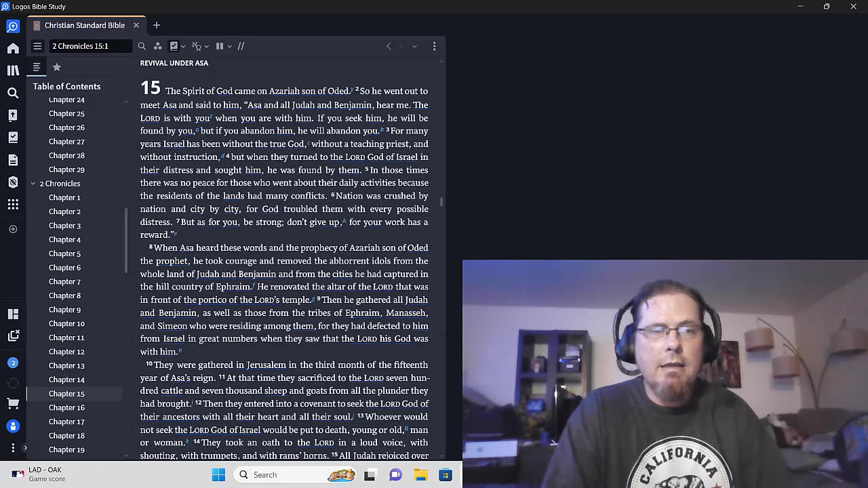The height and width of the screenshot is (488, 868).
Task: Click the verse 8 number superscript
Action: pyautogui.click(x=151, y=247)
